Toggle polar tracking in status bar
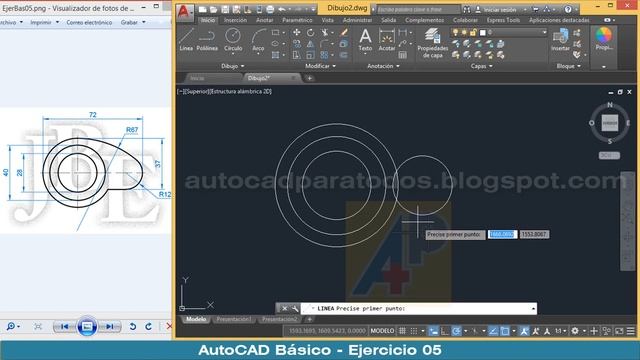 [456, 331]
